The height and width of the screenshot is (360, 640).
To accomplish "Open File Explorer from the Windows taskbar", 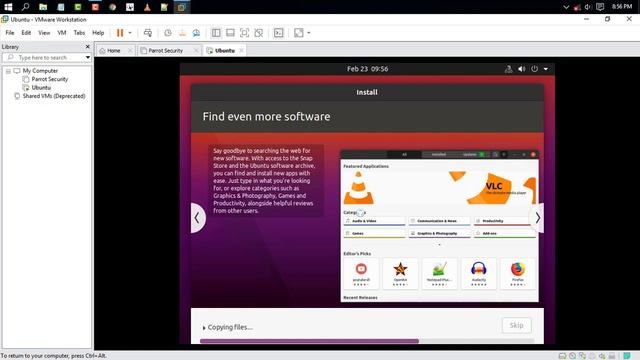I will pos(43,7).
